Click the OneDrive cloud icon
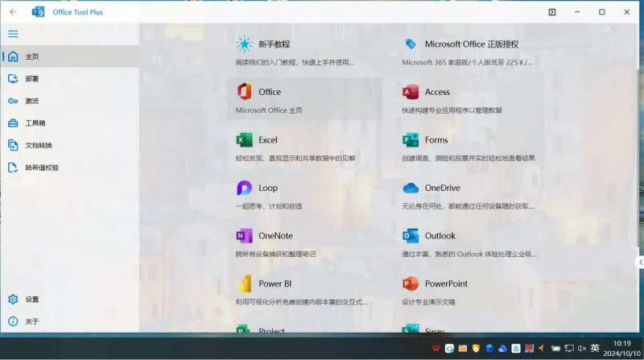This screenshot has width=644, height=360. pyautogui.click(x=411, y=188)
